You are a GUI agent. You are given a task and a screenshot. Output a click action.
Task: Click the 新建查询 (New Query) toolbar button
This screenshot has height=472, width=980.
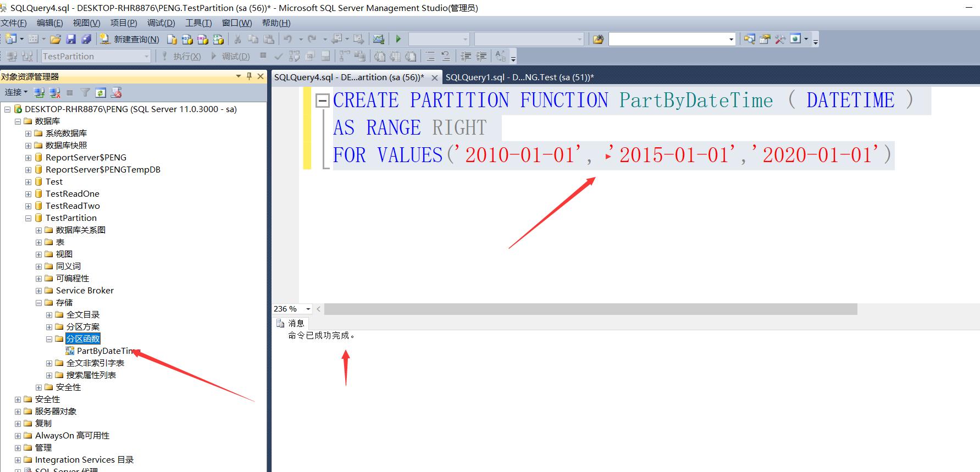click(x=130, y=39)
